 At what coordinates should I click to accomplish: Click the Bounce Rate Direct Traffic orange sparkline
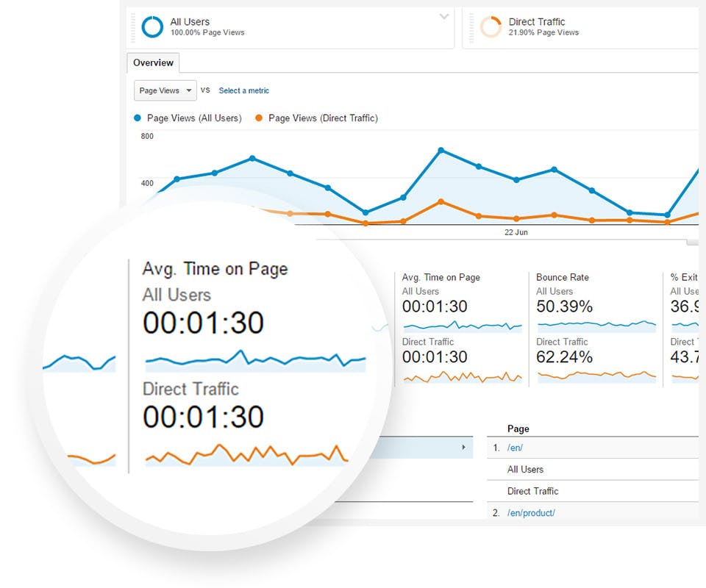pyautogui.click(x=596, y=376)
